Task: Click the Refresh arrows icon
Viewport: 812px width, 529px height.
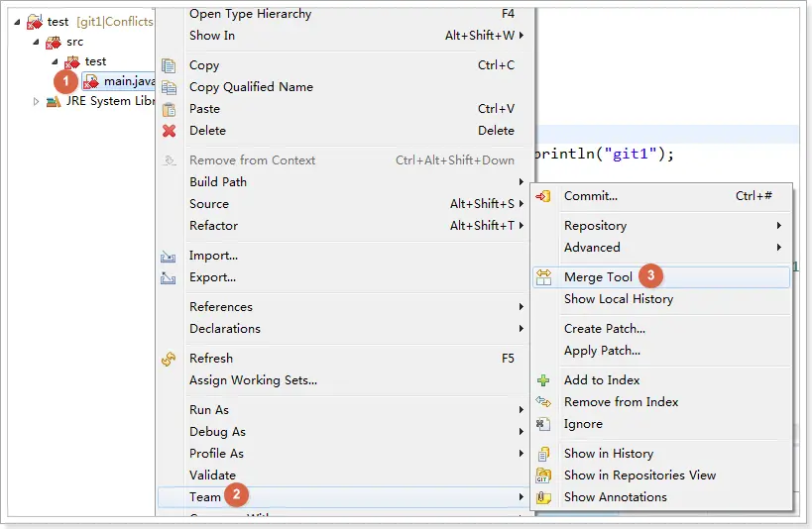Action: (169, 359)
